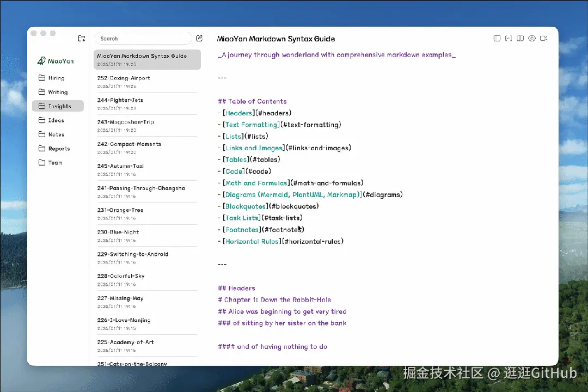The image size is (588, 392).
Task: Focus the Search field
Action: pos(143,38)
